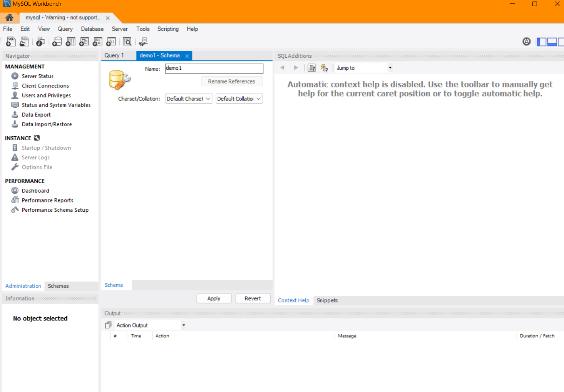Open the performance Dashboard
The height and width of the screenshot is (392, 564).
point(35,191)
